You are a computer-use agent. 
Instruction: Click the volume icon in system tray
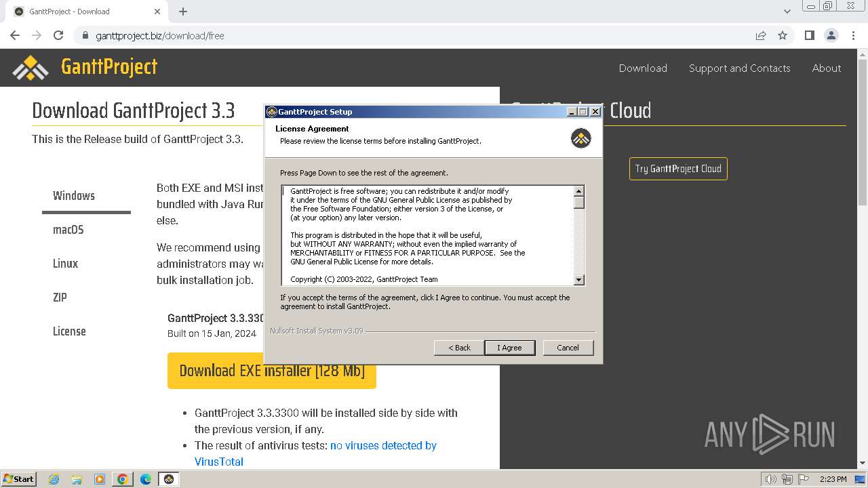coord(770,479)
